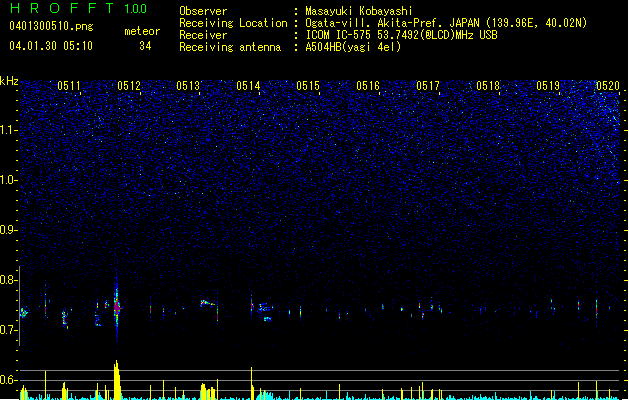
Task: Click the curved meteor echo after 0513
Action: pos(207,303)
